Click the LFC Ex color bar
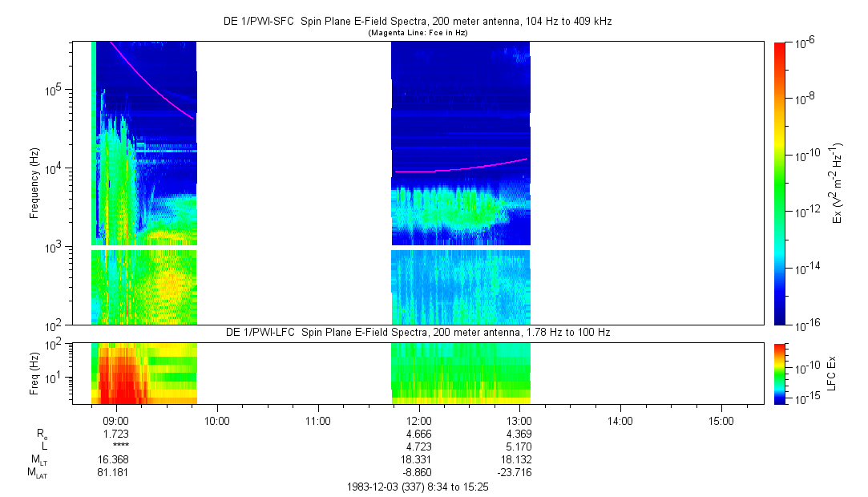The image size is (868, 497). 779,374
